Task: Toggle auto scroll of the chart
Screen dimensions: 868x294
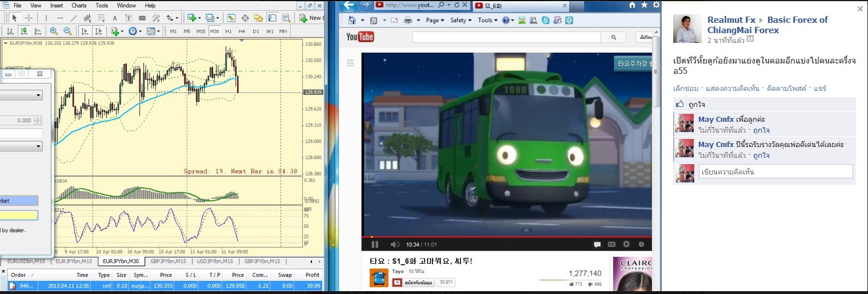Action: pos(85,31)
